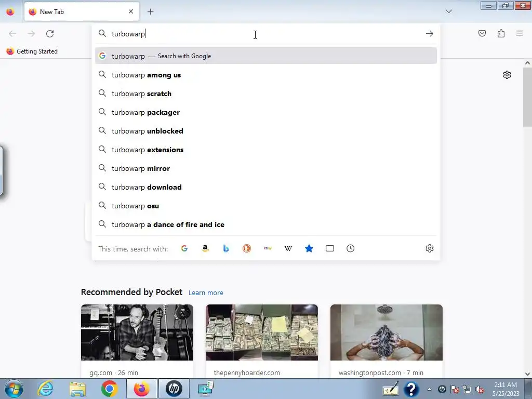Choose suggestion turbowarp download
The height and width of the screenshot is (399, 532).
(x=266, y=187)
